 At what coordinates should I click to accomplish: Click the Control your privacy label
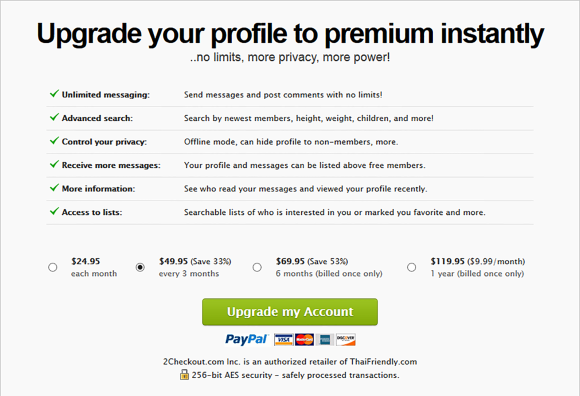pos(104,142)
